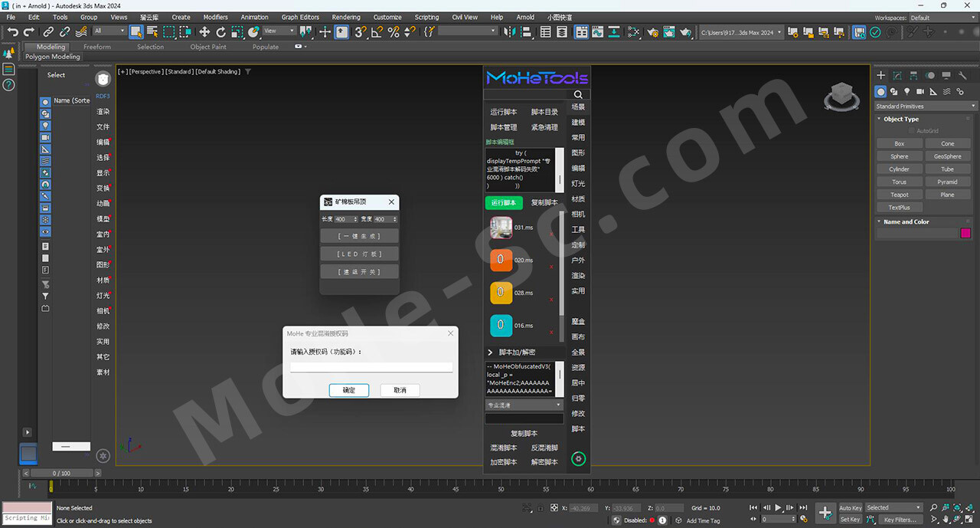Switch to the Object Paint ribbon tab
This screenshot has width=980, height=528.
pyautogui.click(x=208, y=47)
